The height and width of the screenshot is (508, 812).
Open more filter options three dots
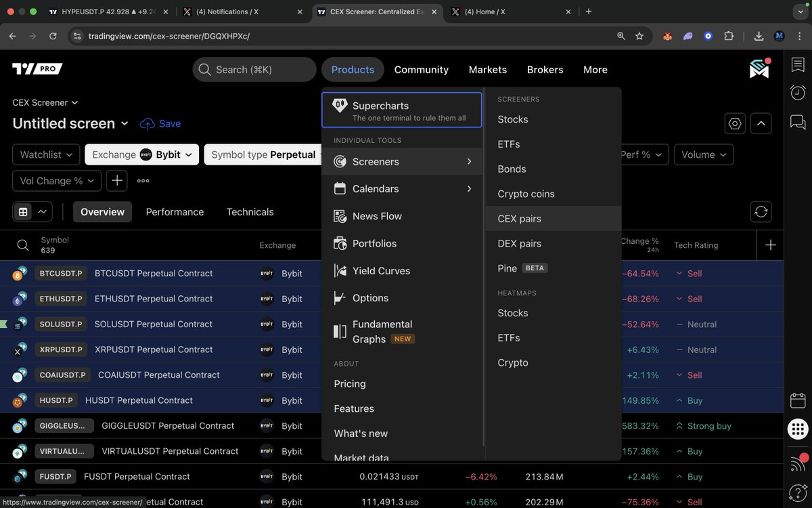pos(143,181)
